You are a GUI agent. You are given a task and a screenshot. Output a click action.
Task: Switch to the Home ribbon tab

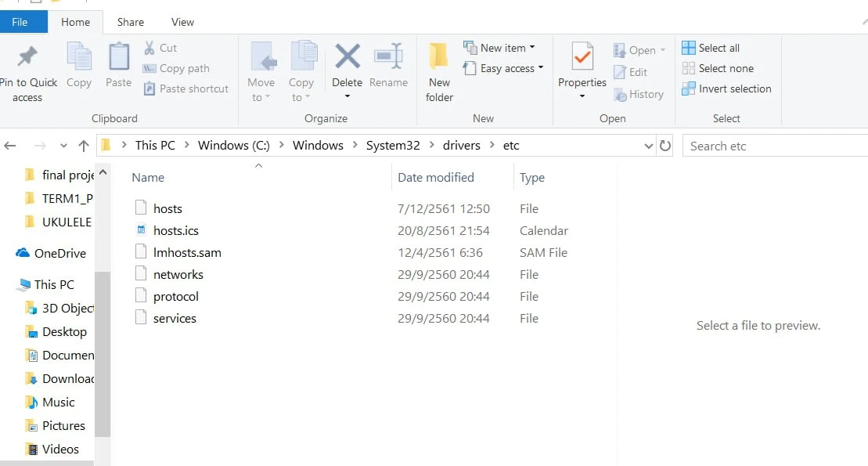(x=75, y=22)
